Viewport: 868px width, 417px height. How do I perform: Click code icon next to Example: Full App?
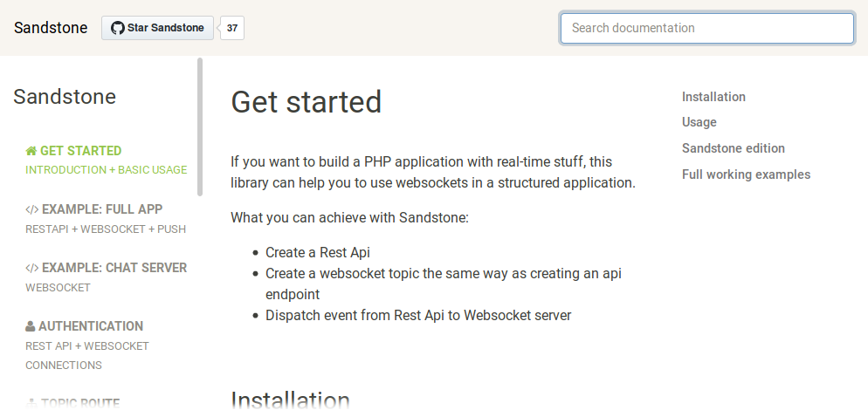click(x=31, y=209)
